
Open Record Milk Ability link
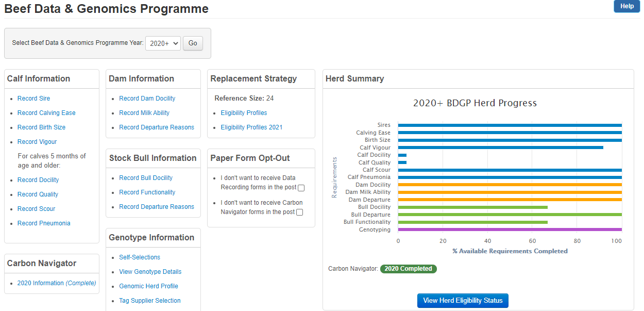tap(144, 113)
